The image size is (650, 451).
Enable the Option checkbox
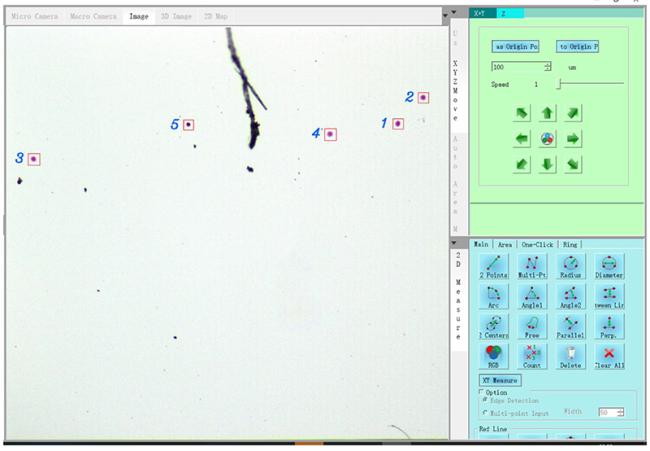coord(479,392)
